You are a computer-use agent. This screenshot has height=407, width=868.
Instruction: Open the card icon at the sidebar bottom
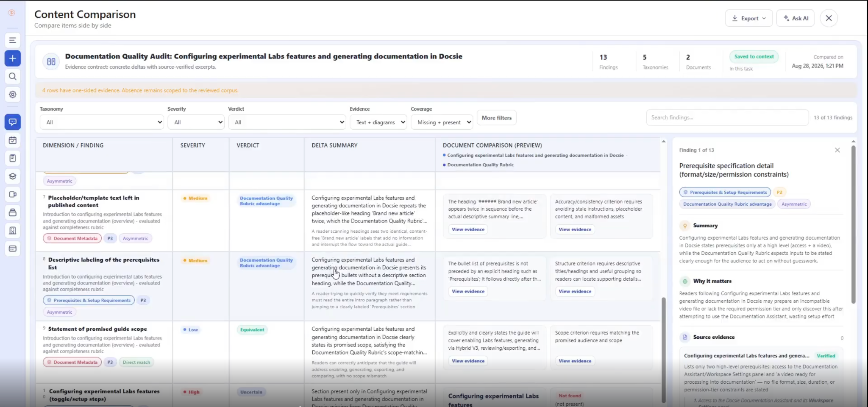[x=13, y=248]
